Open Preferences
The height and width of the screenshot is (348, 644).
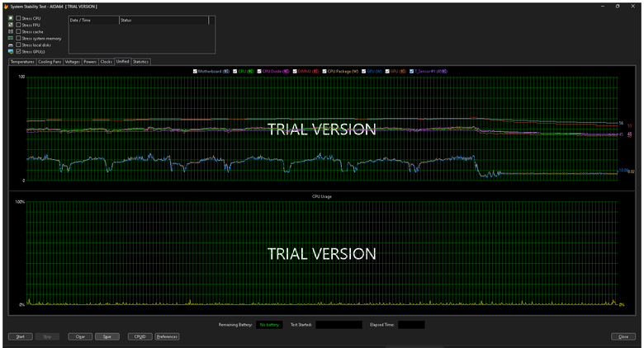point(167,336)
